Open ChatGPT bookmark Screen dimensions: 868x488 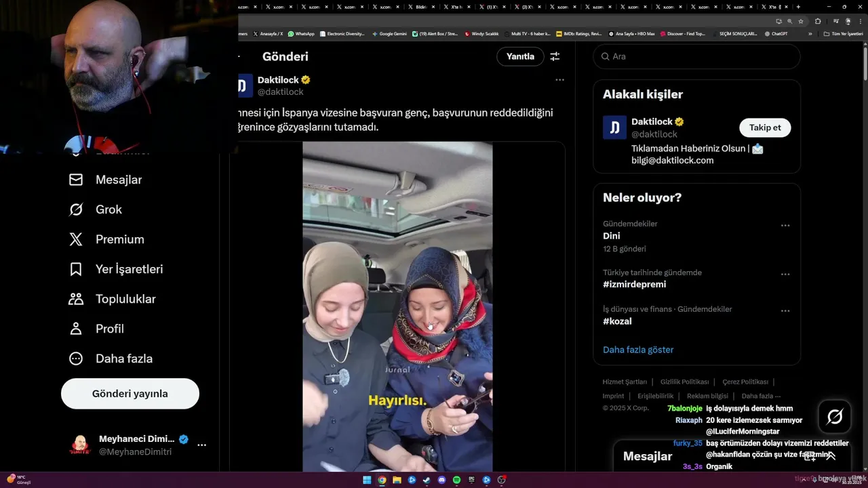coord(776,33)
